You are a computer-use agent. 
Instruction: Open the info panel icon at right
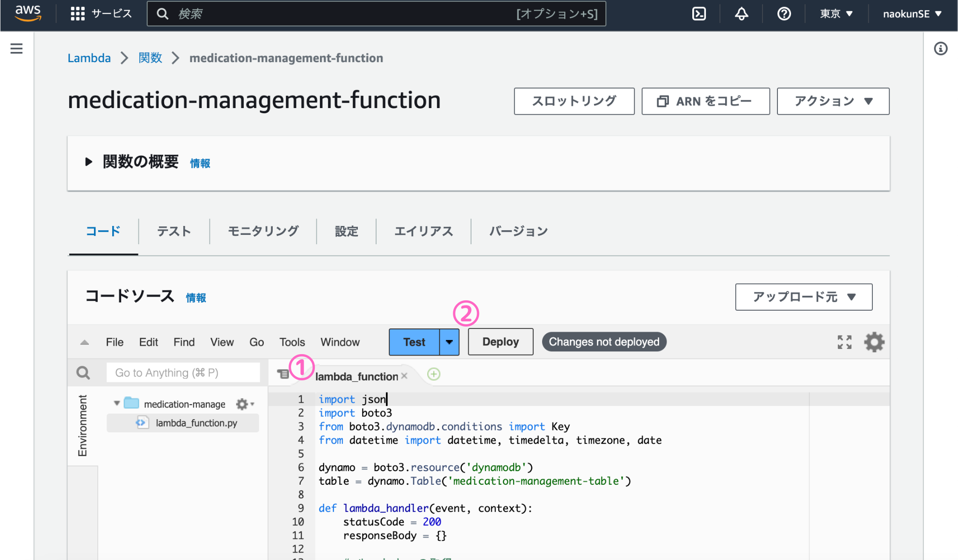[941, 48]
